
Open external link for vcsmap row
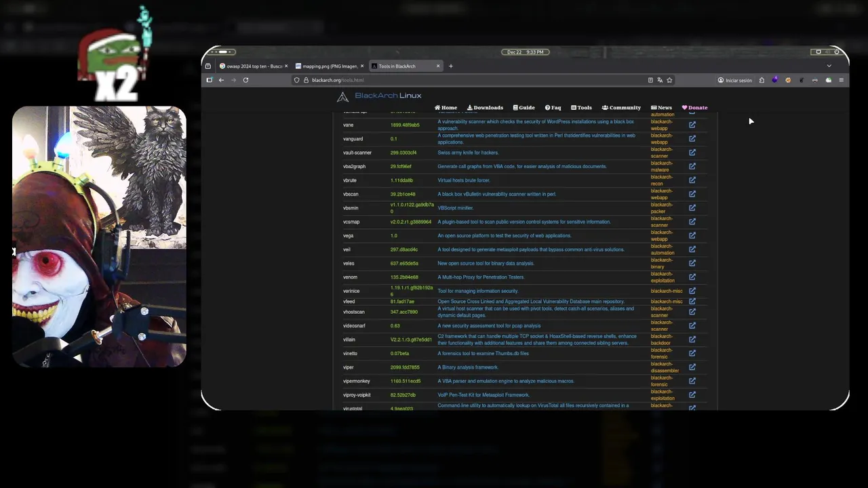coord(692,222)
